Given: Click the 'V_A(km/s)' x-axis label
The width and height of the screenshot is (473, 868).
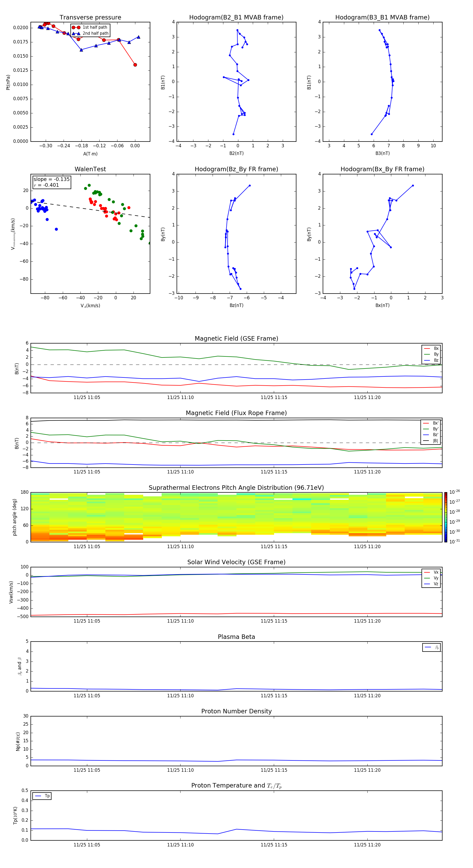Looking at the screenshot, I should (x=90, y=306).
